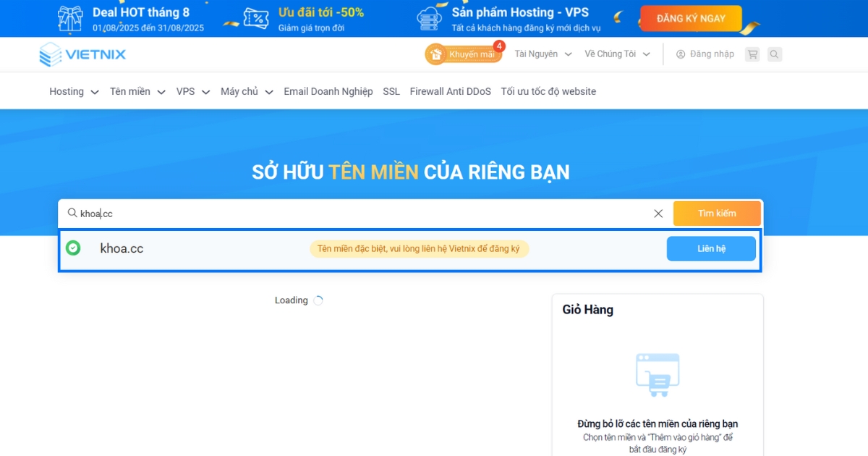Click the Vietnix logo

[x=82, y=54]
